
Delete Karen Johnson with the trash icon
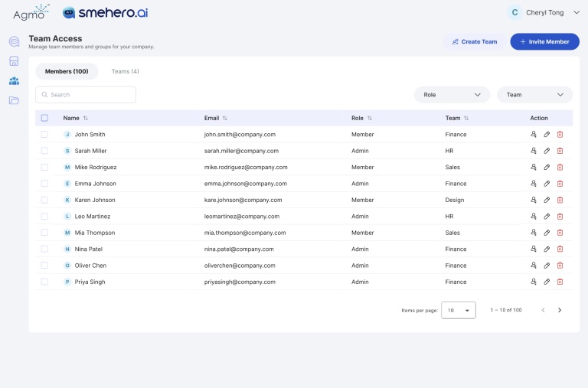[560, 200]
